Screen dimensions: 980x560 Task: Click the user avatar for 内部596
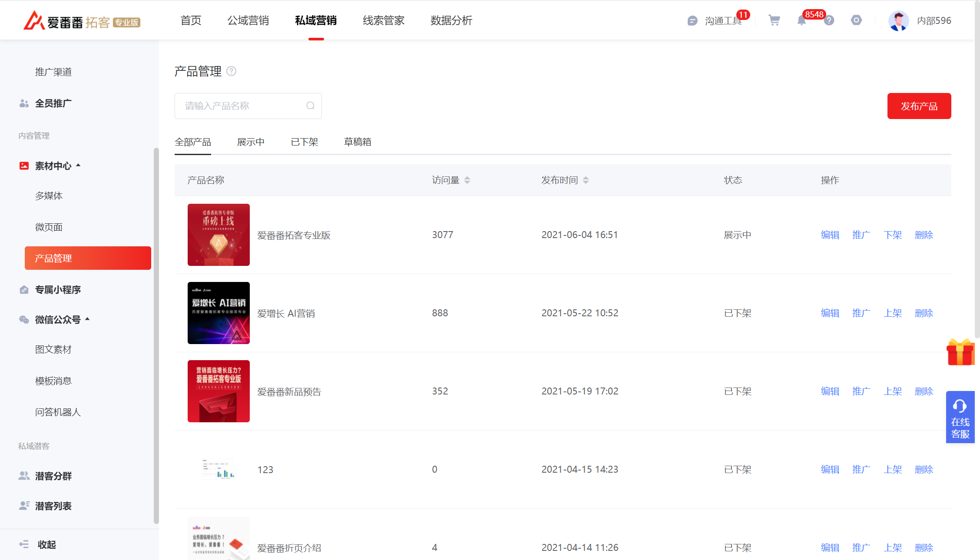click(898, 20)
